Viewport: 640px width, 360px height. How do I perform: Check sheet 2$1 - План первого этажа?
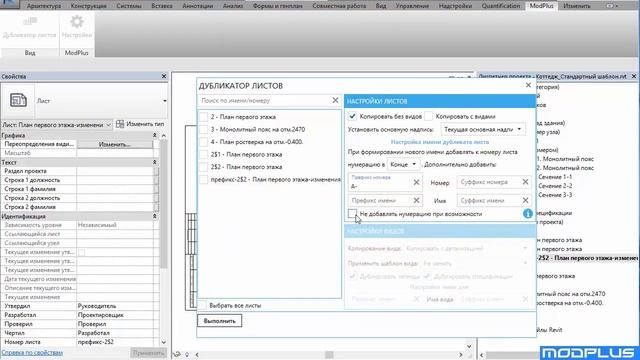tap(204, 155)
